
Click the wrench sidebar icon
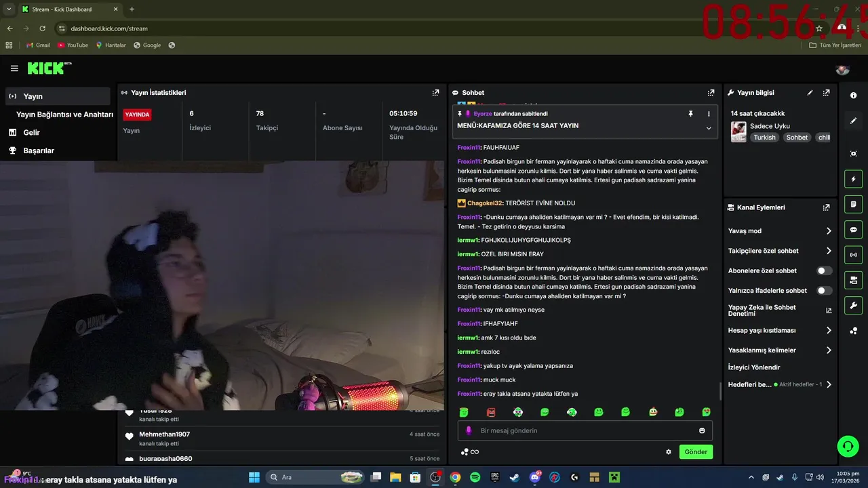tap(853, 305)
